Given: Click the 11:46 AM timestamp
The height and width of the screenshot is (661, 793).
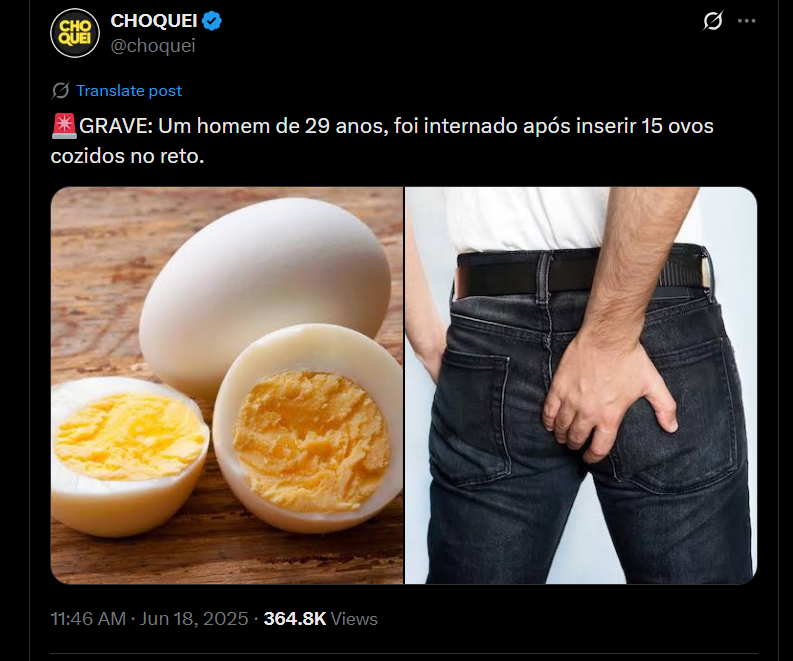Looking at the screenshot, I should [x=88, y=619].
